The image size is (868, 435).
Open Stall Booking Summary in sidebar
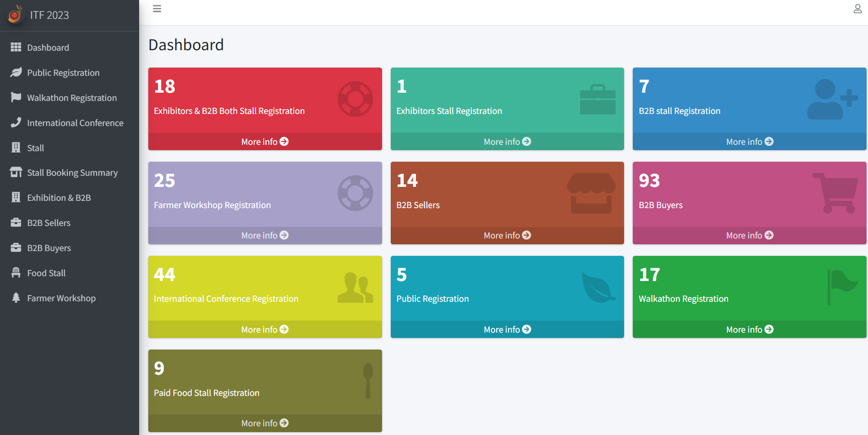pos(70,172)
